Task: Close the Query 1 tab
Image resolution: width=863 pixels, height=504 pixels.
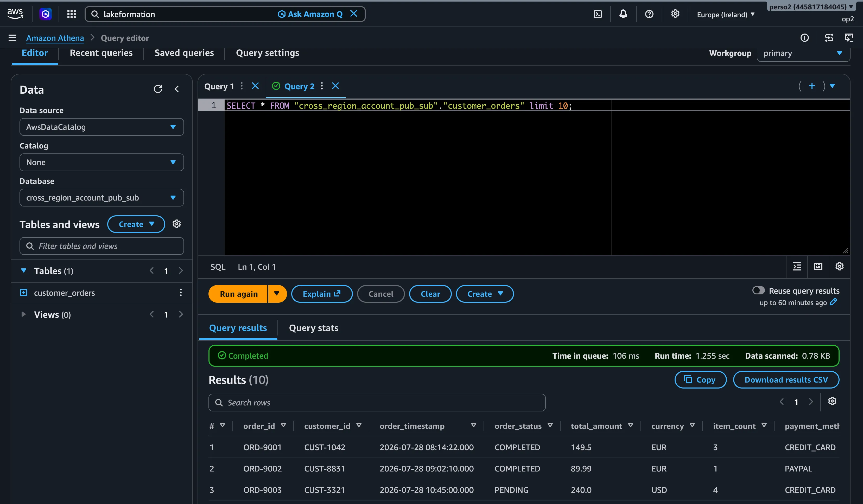Action: (255, 86)
